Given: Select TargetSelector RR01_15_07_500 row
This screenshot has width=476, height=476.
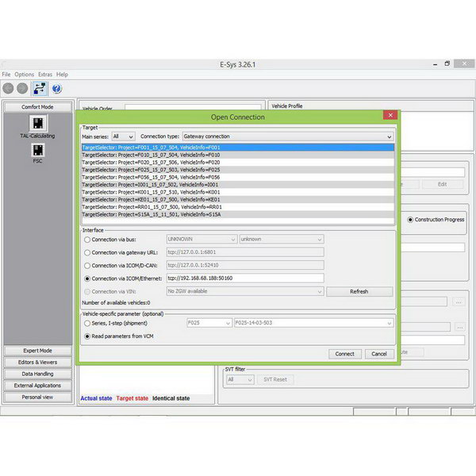Looking at the screenshot, I should pos(238,207).
